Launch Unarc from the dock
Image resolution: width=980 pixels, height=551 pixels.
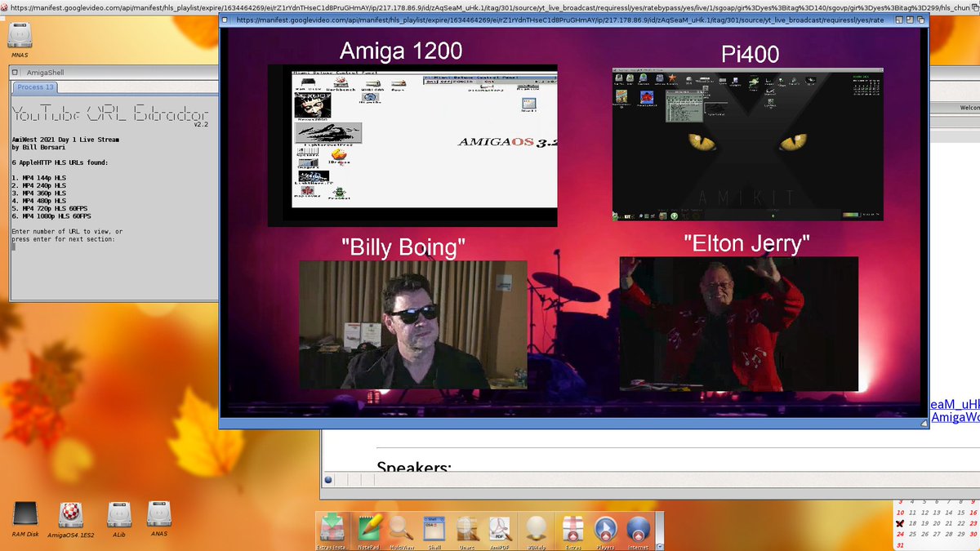(466, 531)
